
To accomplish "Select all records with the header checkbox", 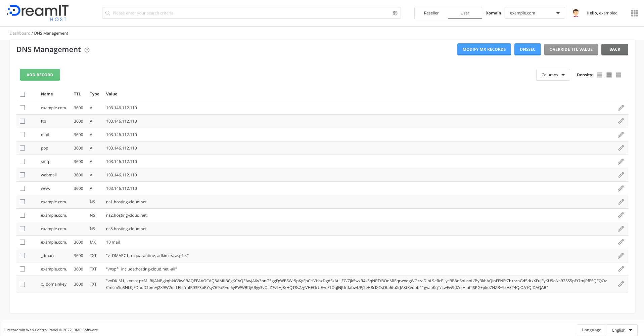I will point(22,94).
